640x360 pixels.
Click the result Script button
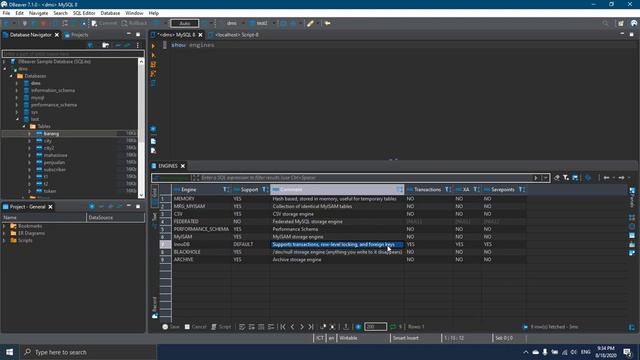click(x=221, y=327)
